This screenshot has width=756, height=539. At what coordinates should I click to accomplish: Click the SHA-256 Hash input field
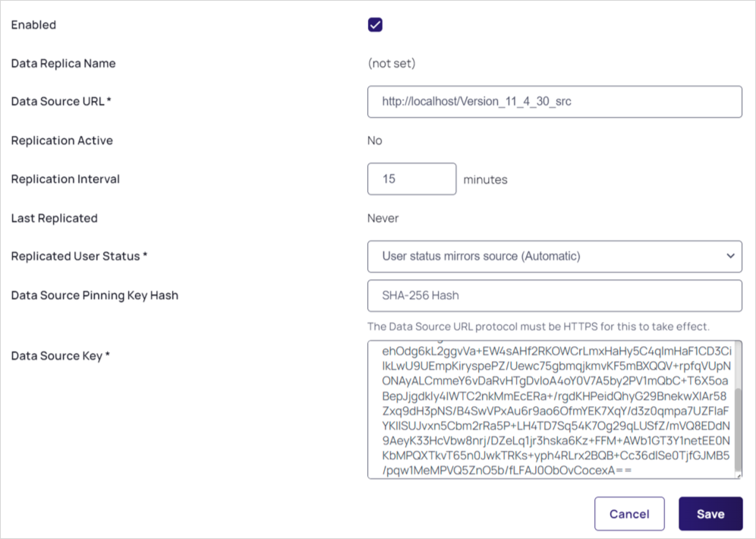[x=554, y=295]
